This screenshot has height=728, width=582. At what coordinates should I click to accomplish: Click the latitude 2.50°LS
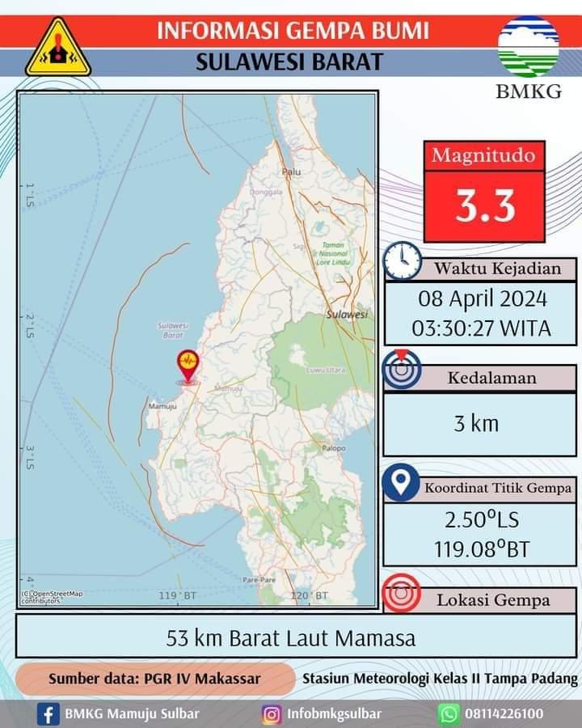coord(482,519)
